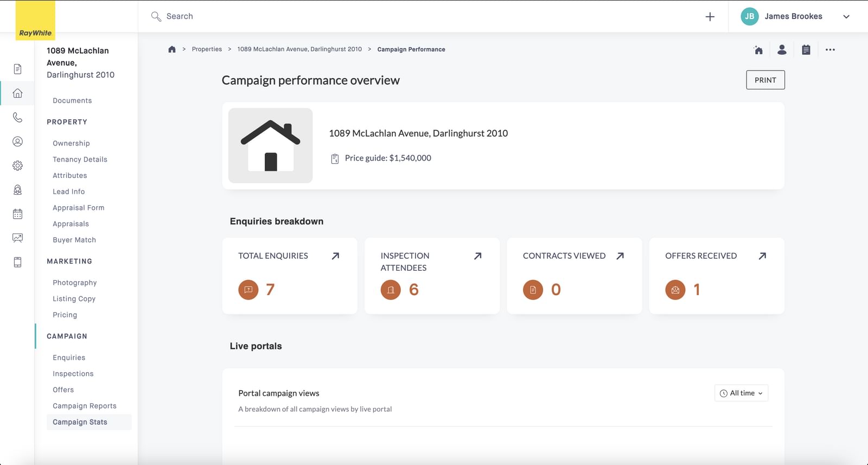
Task: Open Inspection Attendees arrow link
Action: click(477, 256)
